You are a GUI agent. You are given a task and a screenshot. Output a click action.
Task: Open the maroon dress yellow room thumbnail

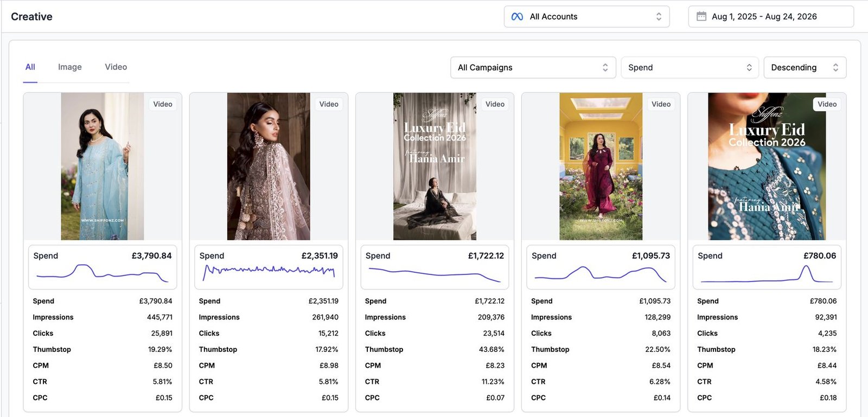pyautogui.click(x=601, y=166)
